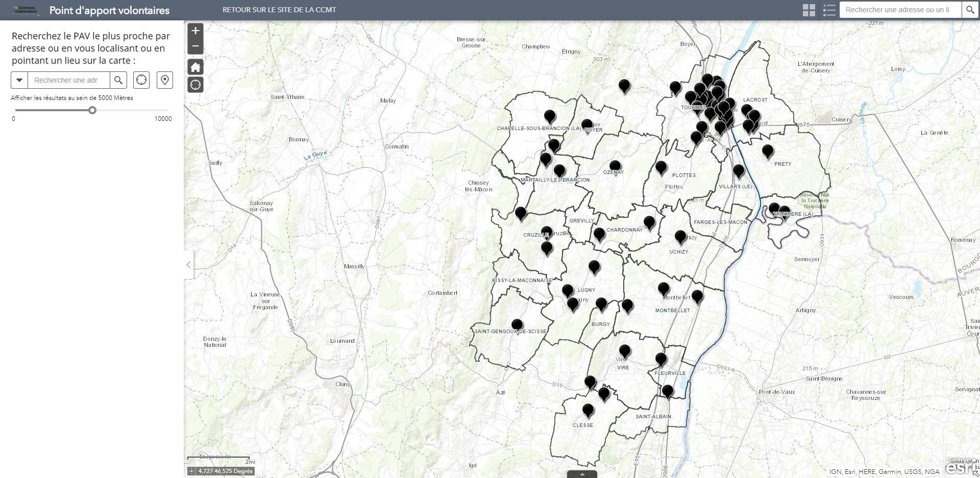980x478 pixels.
Task: Toggle the coordinates button at bottom left
Action: coord(192,471)
